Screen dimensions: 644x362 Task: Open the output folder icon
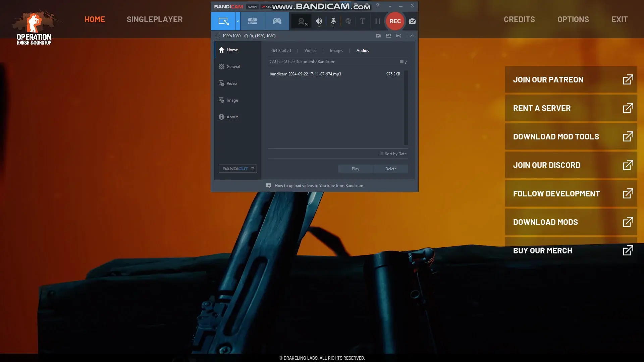click(401, 61)
